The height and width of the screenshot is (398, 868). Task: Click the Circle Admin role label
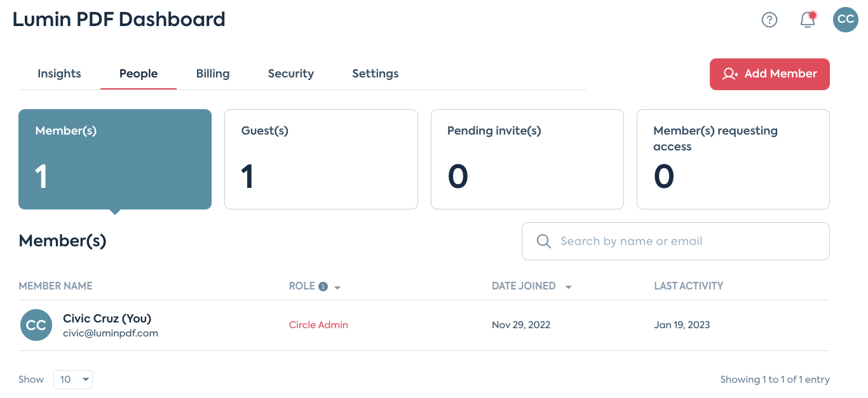pyautogui.click(x=318, y=325)
